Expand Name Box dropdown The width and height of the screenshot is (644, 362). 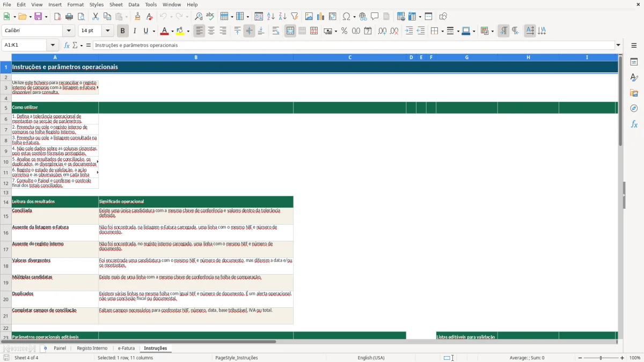tap(53, 45)
